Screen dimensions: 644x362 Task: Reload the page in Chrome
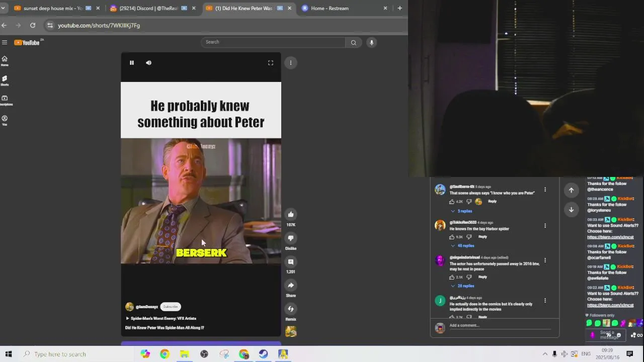[33, 25]
